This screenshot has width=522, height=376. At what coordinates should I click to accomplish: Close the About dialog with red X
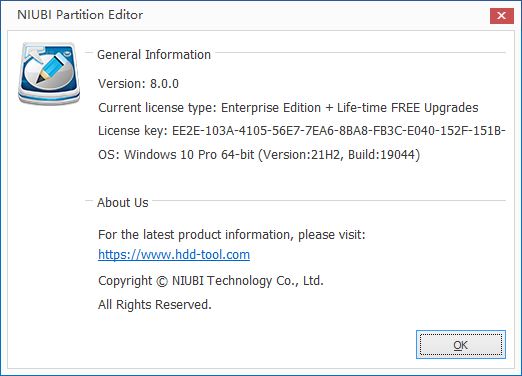point(501,15)
